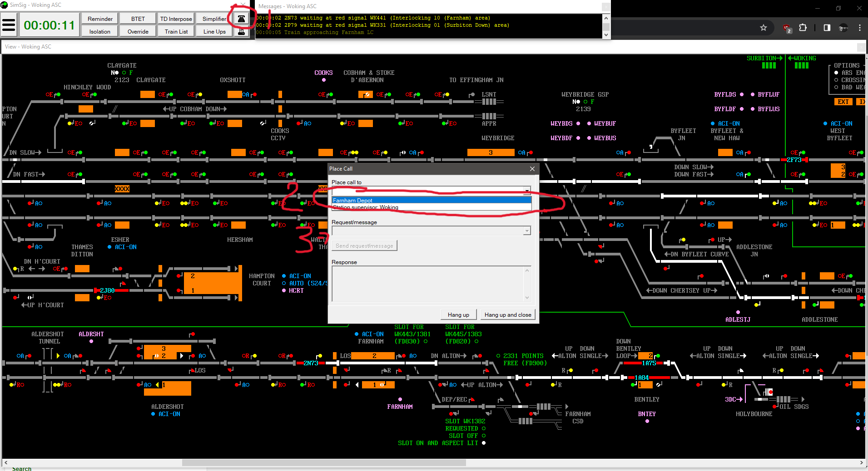The image size is (868, 471).
Task: Click the view's horizontal scroll-right arrow
Action: pyautogui.click(x=862, y=463)
